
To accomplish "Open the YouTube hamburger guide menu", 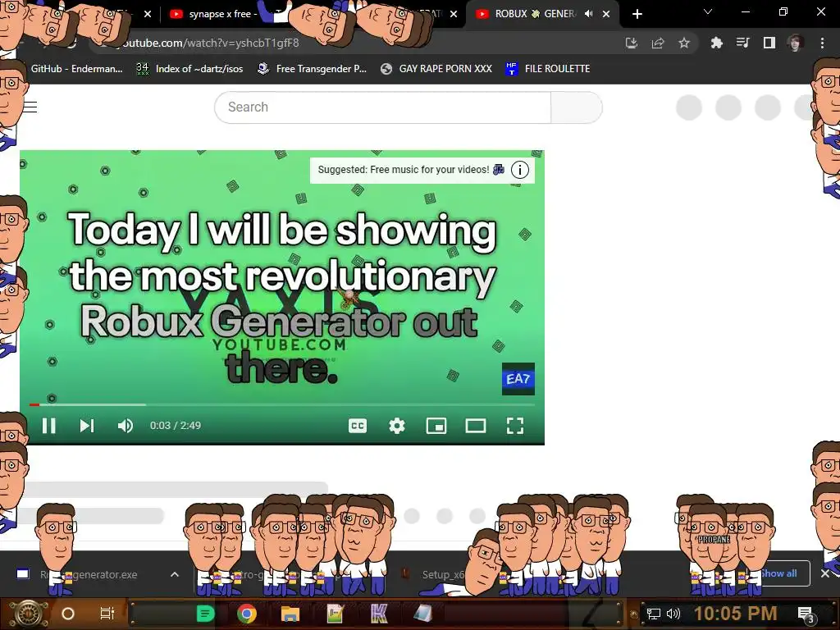I will (x=30, y=107).
